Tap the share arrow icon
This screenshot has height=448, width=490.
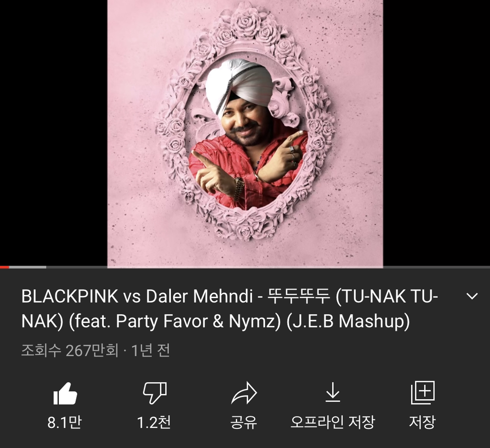coord(244,393)
